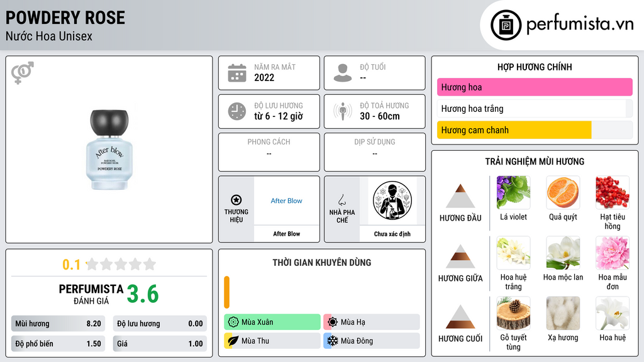Image resolution: width=644 pixels, height=362 pixels.
Task: Click the After Blow brand caption
Action: pos(286,234)
